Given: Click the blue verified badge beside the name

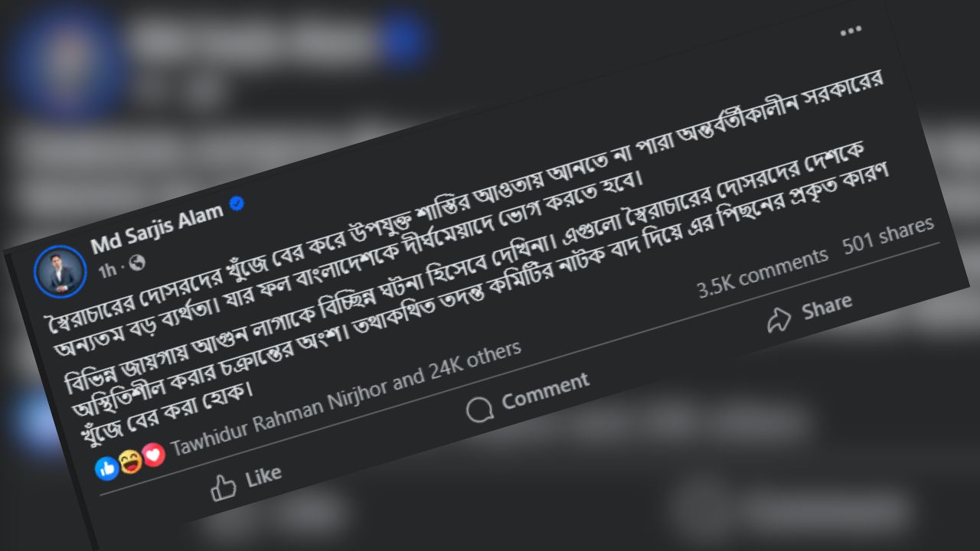Looking at the screenshot, I should (237, 203).
